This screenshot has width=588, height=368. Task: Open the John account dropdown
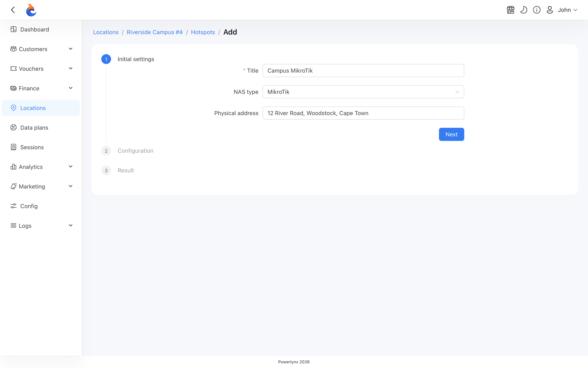pyautogui.click(x=567, y=10)
